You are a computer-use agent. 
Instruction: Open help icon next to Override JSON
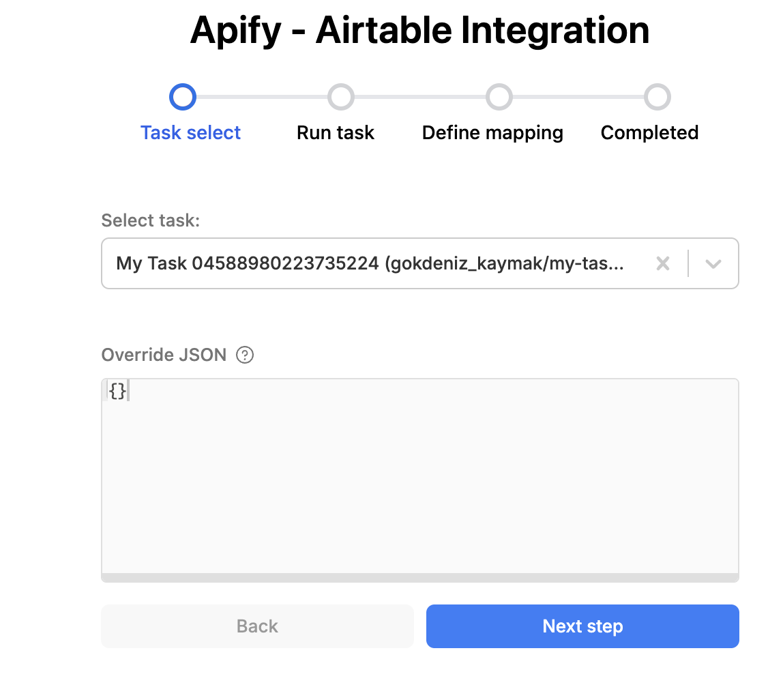(x=244, y=355)
